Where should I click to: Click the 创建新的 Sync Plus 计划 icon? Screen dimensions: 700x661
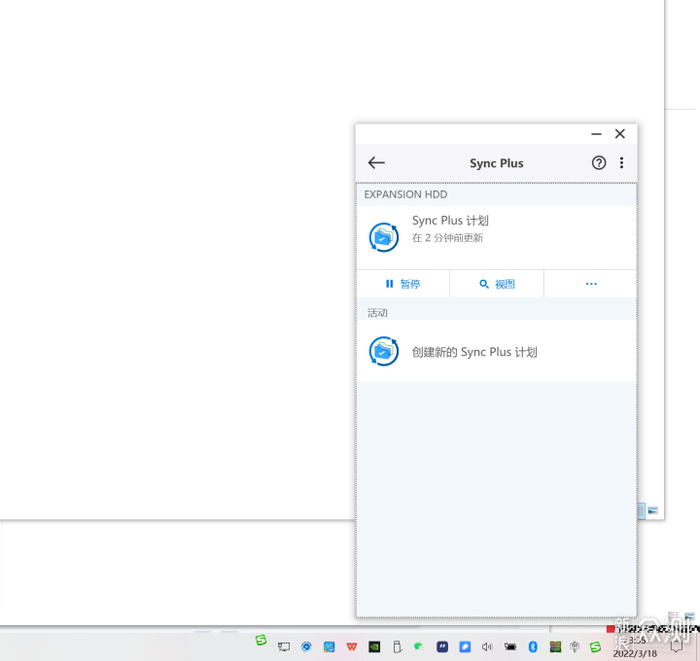(383, 351)
